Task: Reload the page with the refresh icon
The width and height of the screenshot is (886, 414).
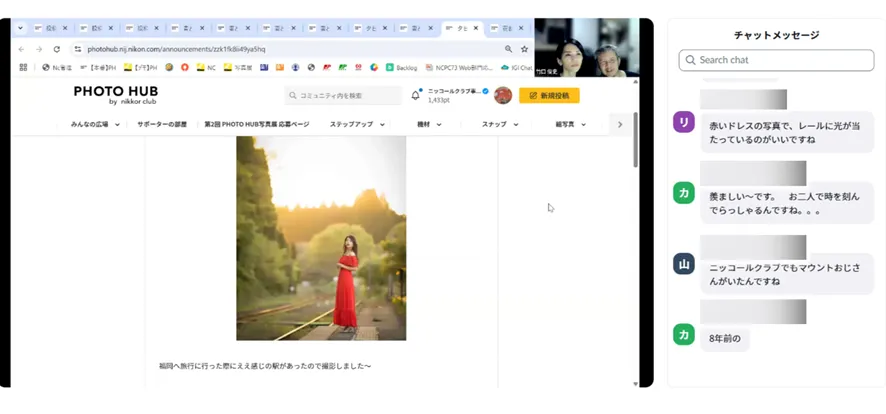Action: [x=57, y=49]
